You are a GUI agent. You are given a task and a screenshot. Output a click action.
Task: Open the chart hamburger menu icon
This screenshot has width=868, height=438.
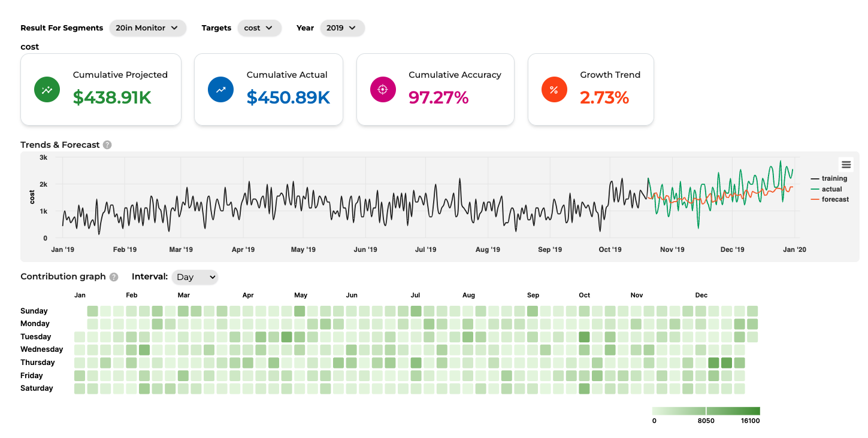pyautogui.click(x=846, y=165)
